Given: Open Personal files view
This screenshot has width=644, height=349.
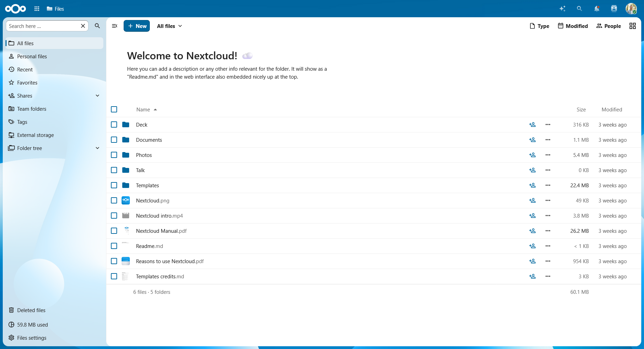Looking at the screenshot, I should coord(54,56).
